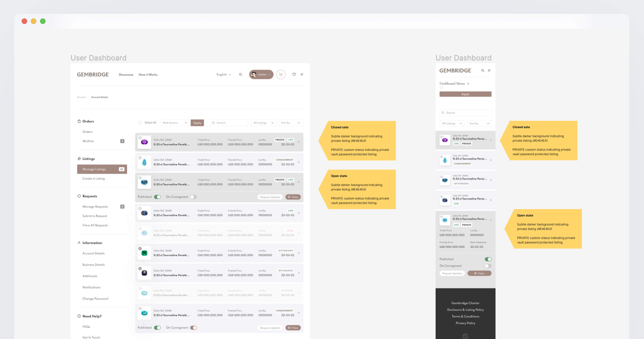
Task: Select Manage Listings in sidebar
Action: pyautogui.click(x=102, y=169)
